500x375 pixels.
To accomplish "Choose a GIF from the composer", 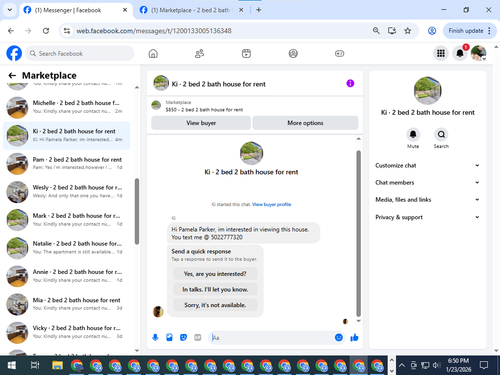I will (x=198, y=338).
